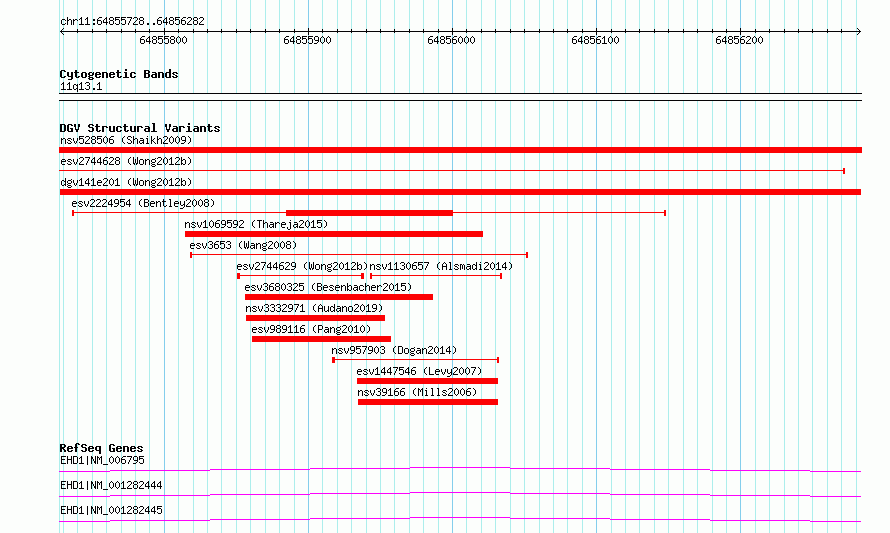Click the red bar under nsv3332971
This screenshot has width=890, height=533.
coord(315,318)
